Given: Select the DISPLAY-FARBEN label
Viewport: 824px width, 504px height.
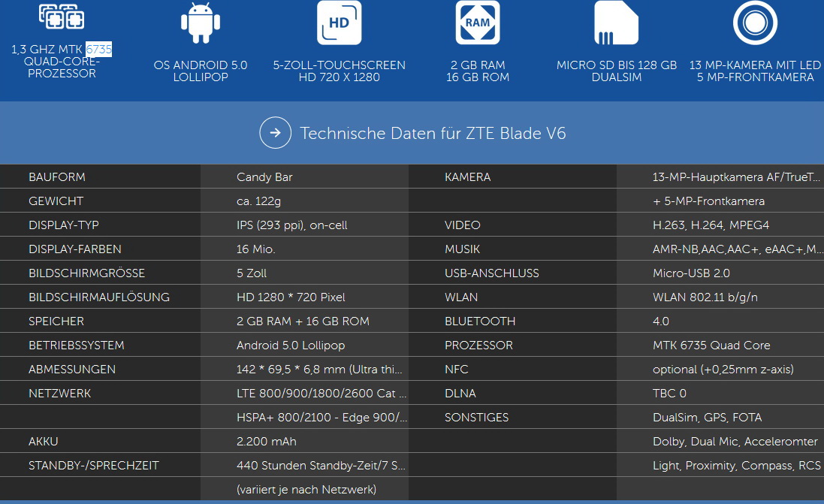Looking at the screenshot, I should (x=74, y=249).
